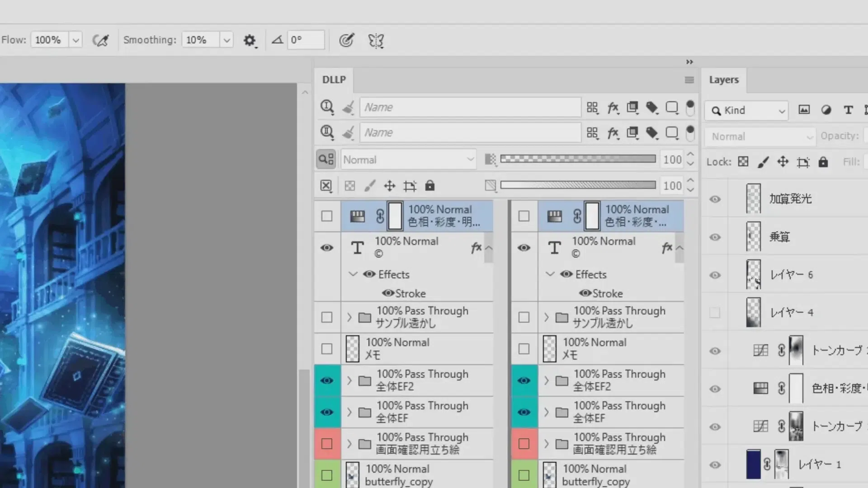Click DLLP lock artboard crop icon
868x488 pixels.
click(x=410, y=186)
